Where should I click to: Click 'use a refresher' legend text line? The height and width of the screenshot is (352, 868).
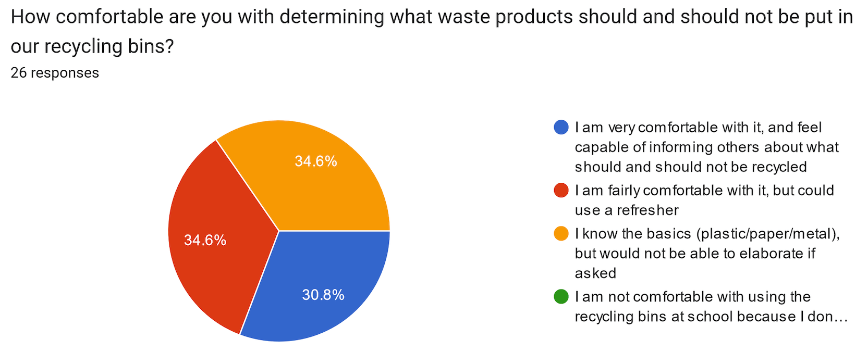pyautogui.click(x=627, y=210)
